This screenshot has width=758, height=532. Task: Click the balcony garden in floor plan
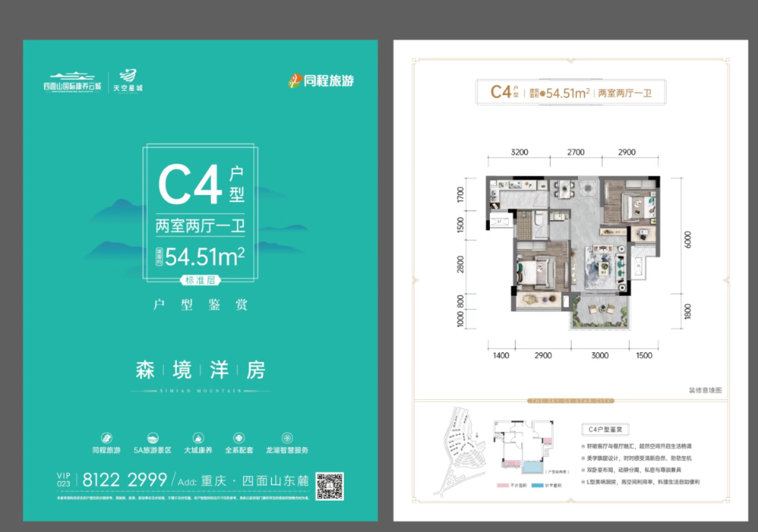coord(600,311)
